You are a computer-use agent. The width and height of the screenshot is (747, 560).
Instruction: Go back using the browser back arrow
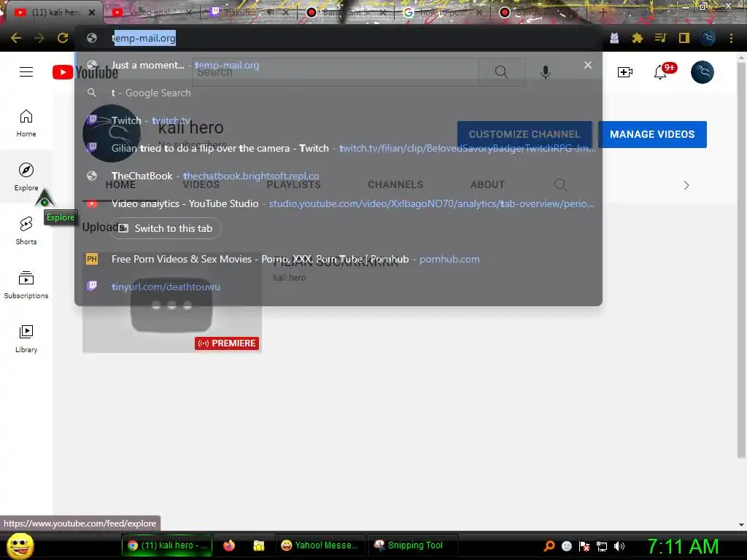click(x=16, y=38)
